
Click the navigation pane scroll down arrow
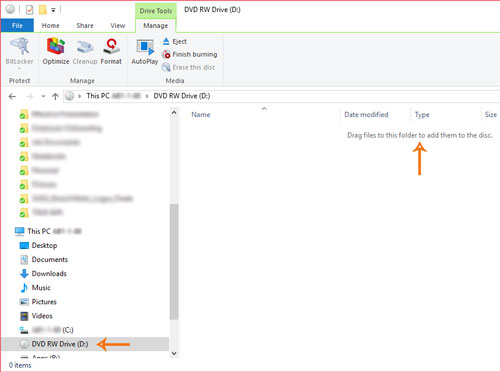point(174,353)
